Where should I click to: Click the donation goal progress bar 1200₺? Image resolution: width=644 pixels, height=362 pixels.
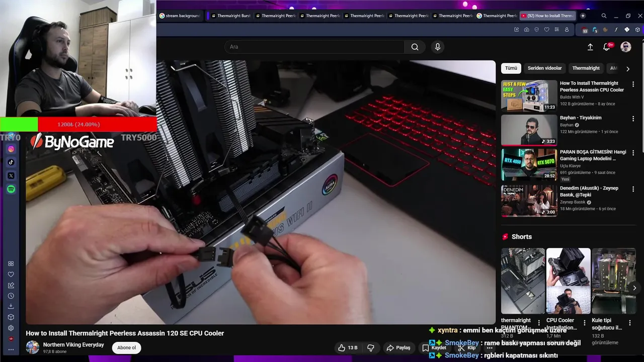click(78, 124)
